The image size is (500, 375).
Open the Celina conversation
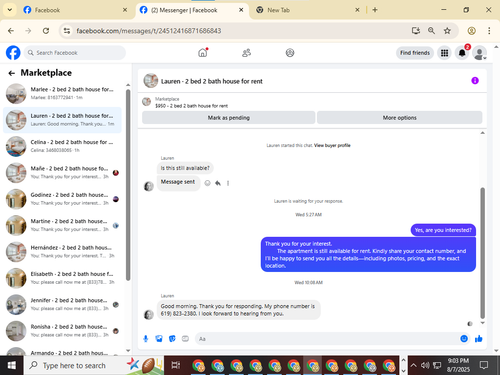click(62, 146)
